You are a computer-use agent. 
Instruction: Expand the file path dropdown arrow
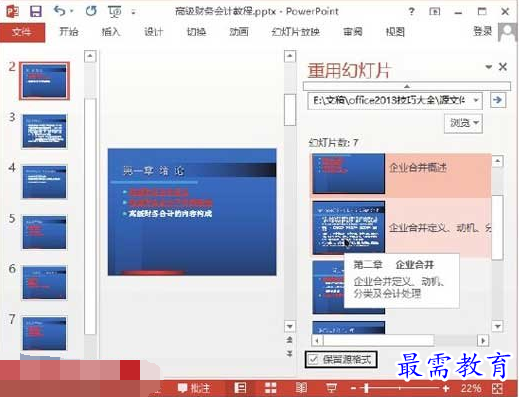click(x=476, y=100)
